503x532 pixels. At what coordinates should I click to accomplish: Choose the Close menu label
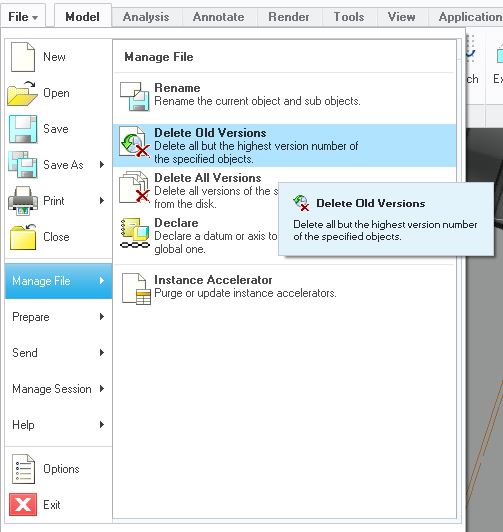click(x=56, y=237)
